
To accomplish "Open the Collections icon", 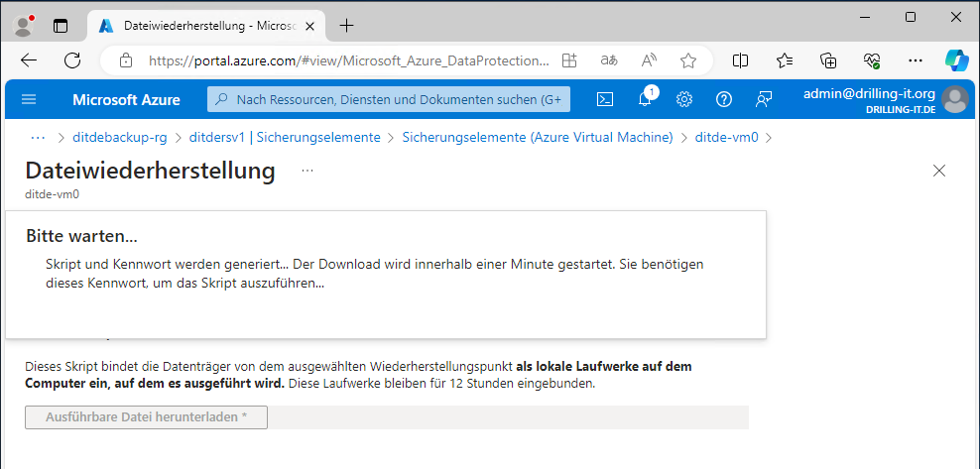I will pyautogui.click(x=828, y=60).
